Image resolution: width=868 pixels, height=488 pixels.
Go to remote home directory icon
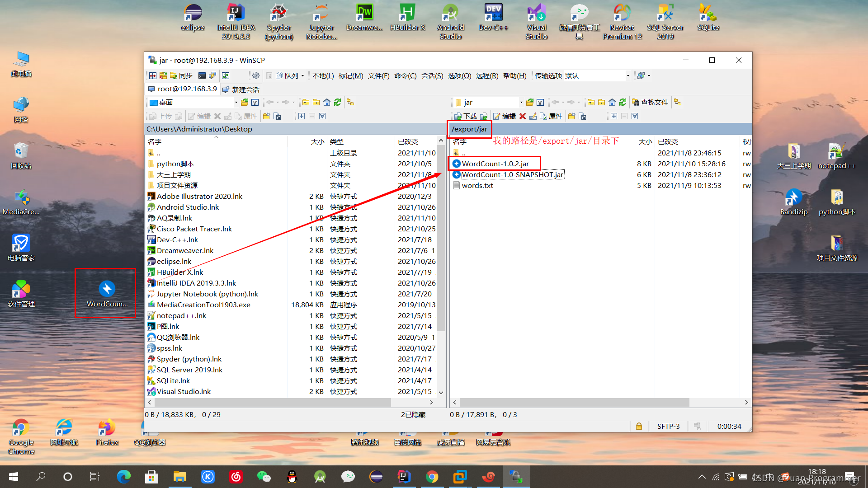pyautogui.click(x=612, y=103)
